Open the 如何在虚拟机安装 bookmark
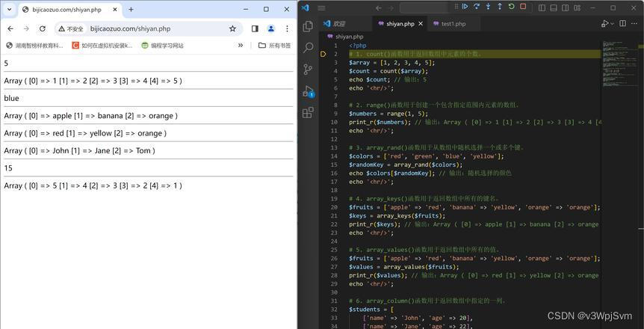This screenshot has width=644, height=329. tap(102, 46)
